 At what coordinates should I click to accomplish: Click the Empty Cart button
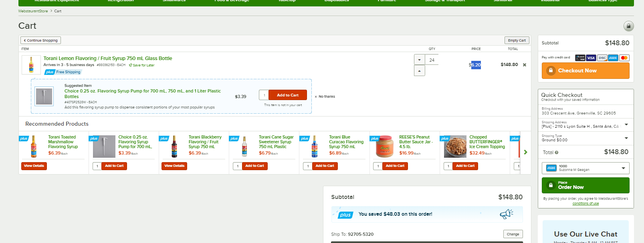point(517,40)
